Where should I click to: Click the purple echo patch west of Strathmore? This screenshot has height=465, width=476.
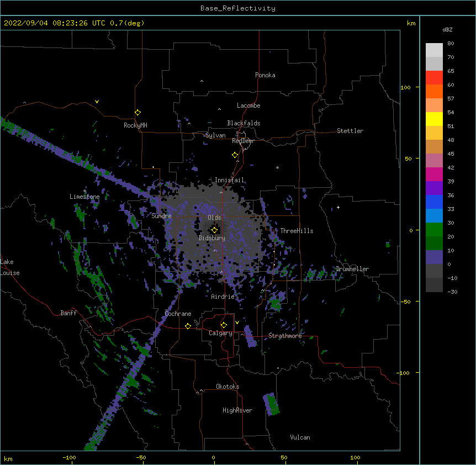coord(250,336)
